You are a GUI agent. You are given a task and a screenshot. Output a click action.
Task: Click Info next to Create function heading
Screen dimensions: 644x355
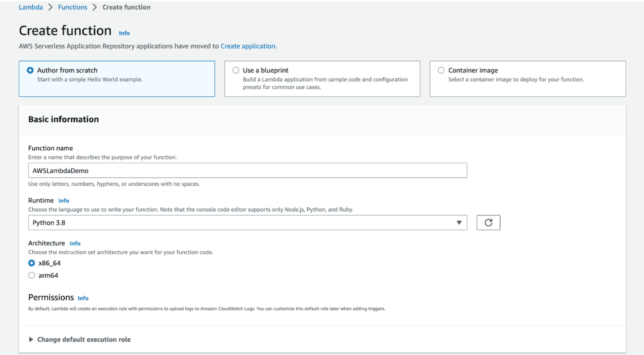coord(124,33)
